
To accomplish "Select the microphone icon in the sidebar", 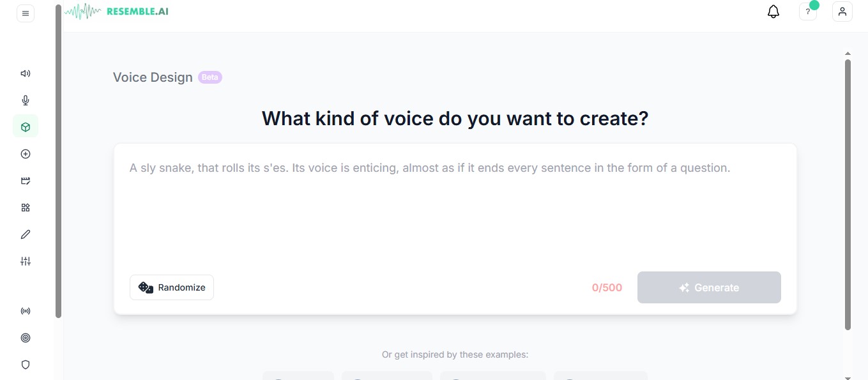I will point(26,100).
